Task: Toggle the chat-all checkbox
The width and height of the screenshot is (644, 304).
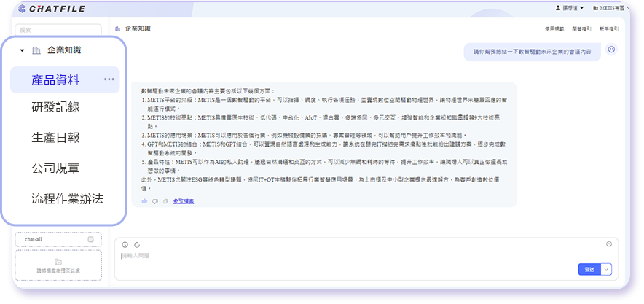Action: [91, 239]
